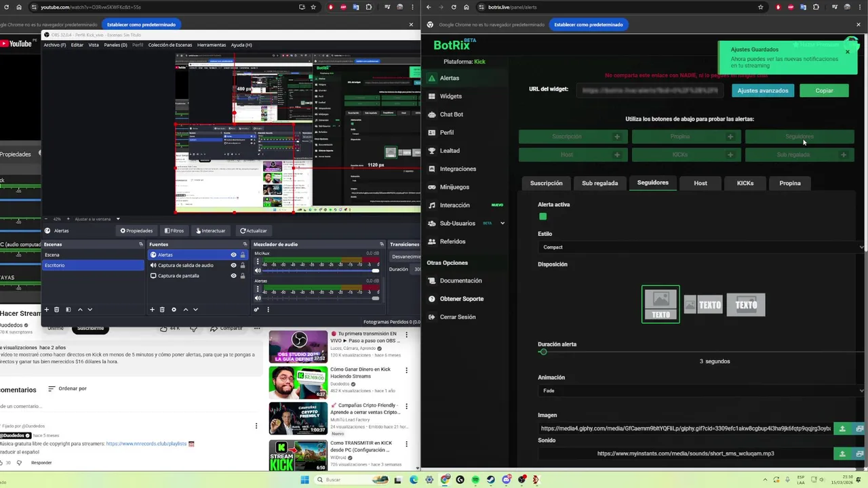
Task: Switch to the Sub regalada tab
Action: click(599, 183)
